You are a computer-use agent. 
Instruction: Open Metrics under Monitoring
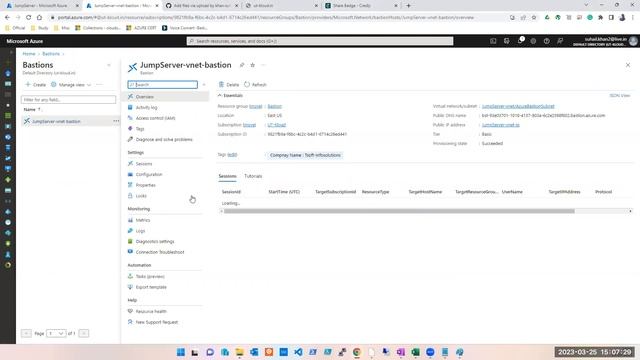coord(142,220)
